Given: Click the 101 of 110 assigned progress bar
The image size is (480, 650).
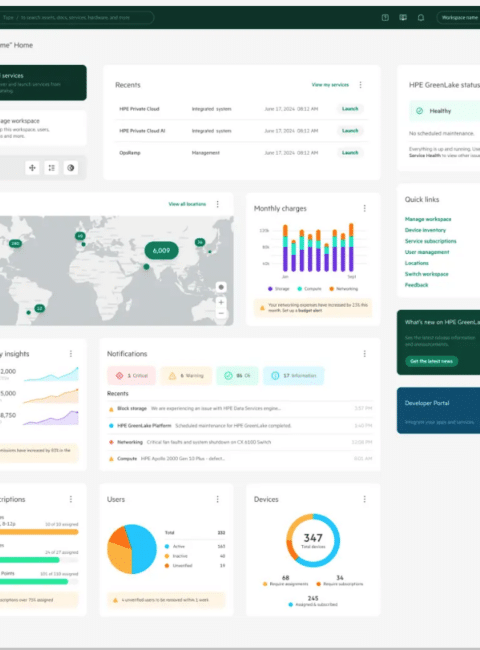Looking at the screenshot, I should (39, 582).
